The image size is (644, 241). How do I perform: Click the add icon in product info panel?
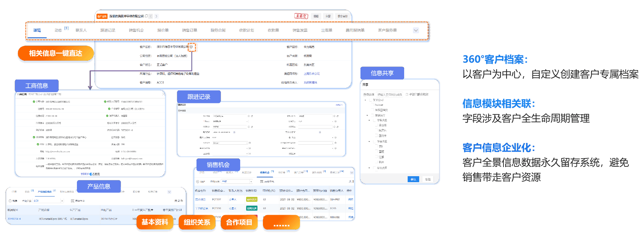pos(10,201)
